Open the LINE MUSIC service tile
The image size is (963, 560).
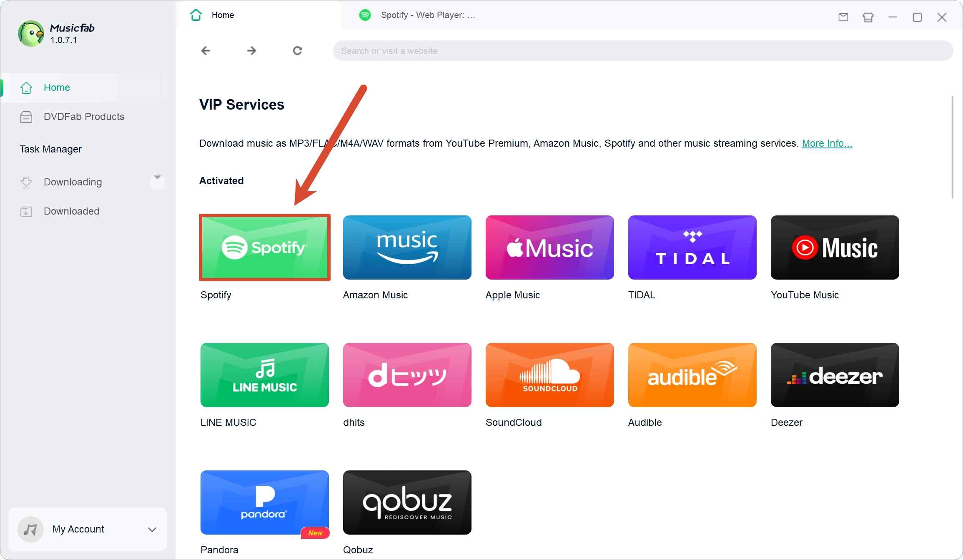click(265, 375)
